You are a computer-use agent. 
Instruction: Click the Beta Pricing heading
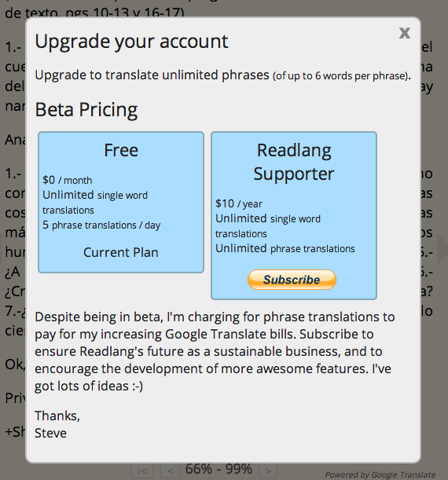point(86,110)
